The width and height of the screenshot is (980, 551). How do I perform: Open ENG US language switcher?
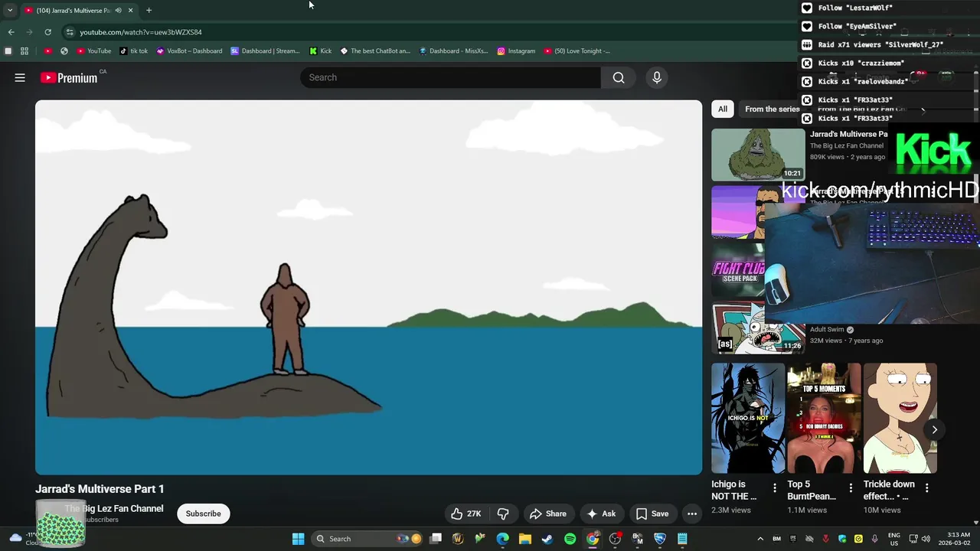(x=894, y=539)
